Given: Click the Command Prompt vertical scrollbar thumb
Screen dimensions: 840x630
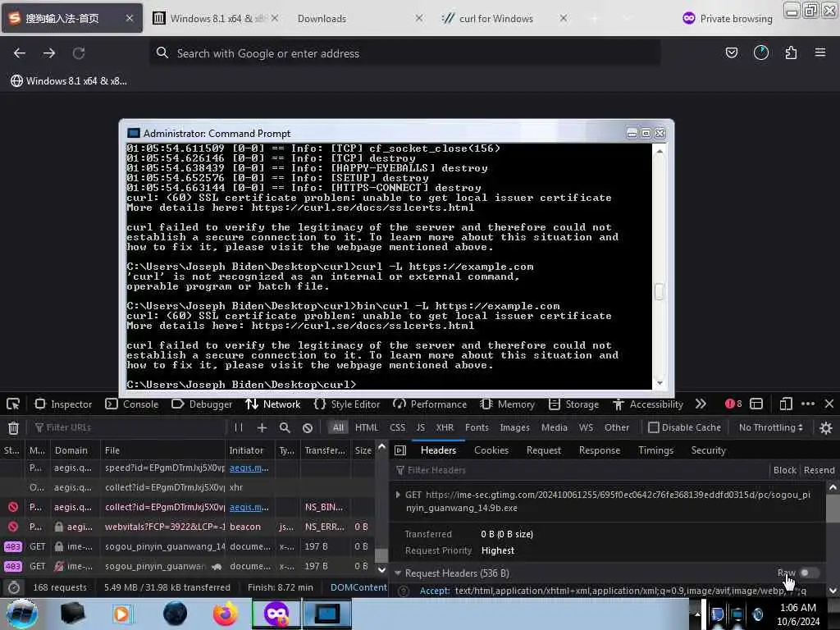Looking at the screenshot, I should point(660,291).
